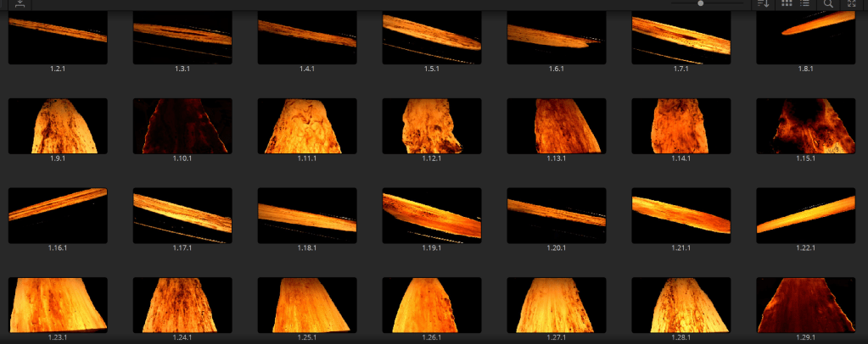
Task: Select still 1.23.1 thumbnail
Action: (58, 305)
